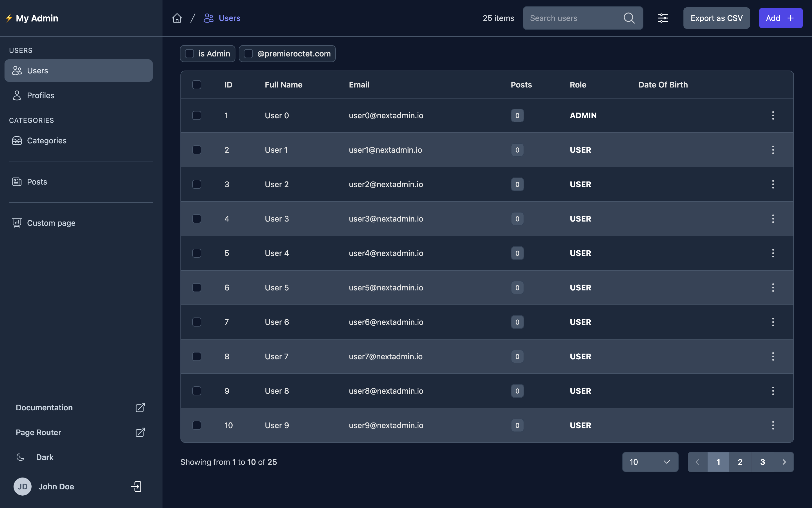Toggle the Dark theme switch
Viewport: 812px width, 508px height.
pos(35,457)
